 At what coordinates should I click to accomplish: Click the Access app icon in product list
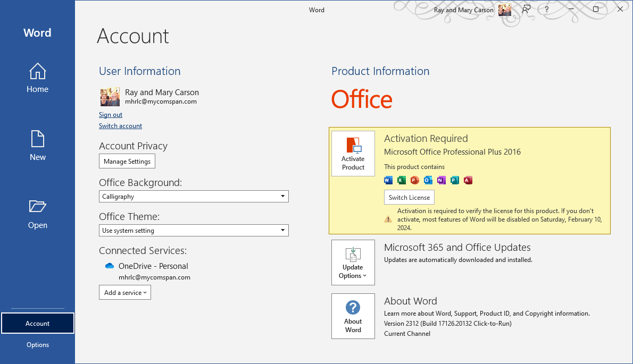tap(468, 180)
